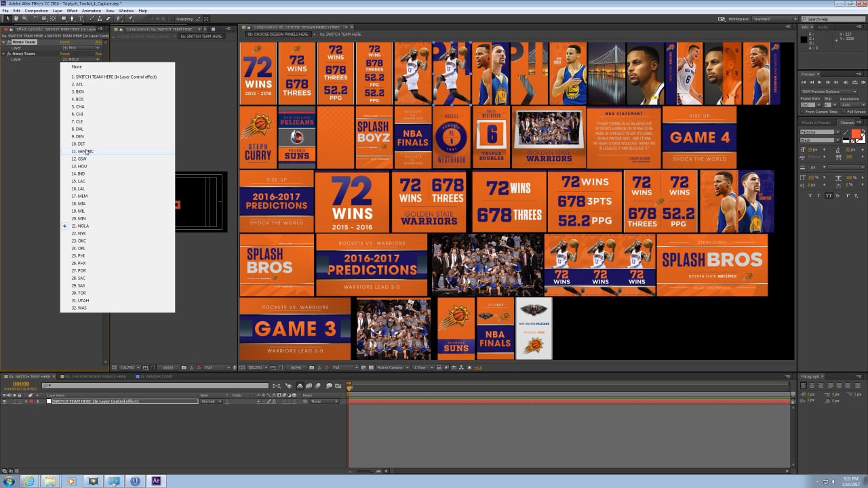Viewport: 868px width, 488px height.
Task: Hide the SWITCH TEAM HERE layer eye
Action: pyautogui.click(x=4, y=401)
